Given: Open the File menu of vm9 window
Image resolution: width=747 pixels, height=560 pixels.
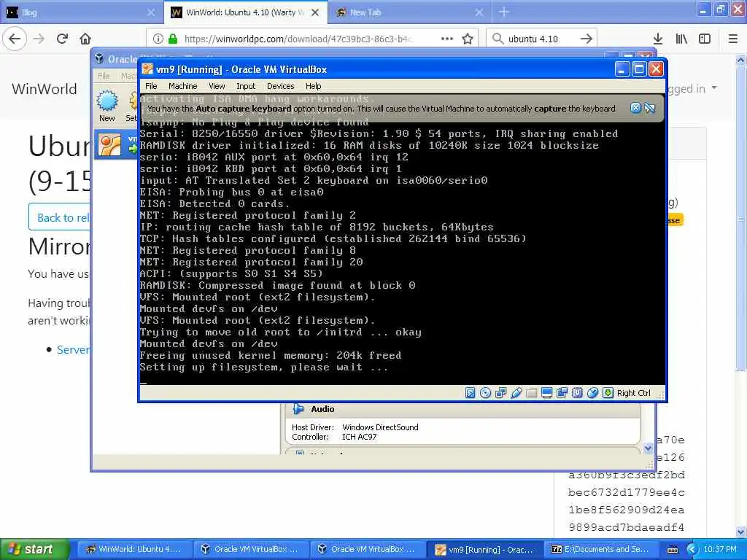Looking at the screenshot, I should pos(151,86).
